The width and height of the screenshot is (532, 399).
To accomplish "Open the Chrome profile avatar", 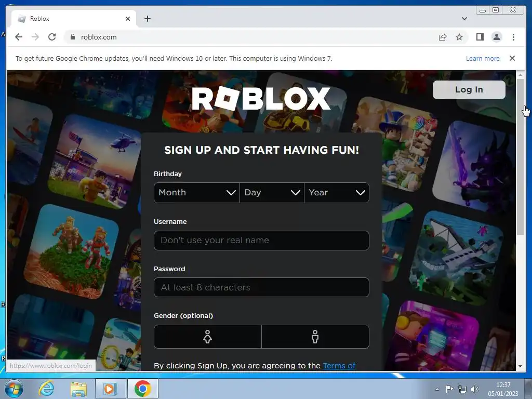I will coord(496,37).
